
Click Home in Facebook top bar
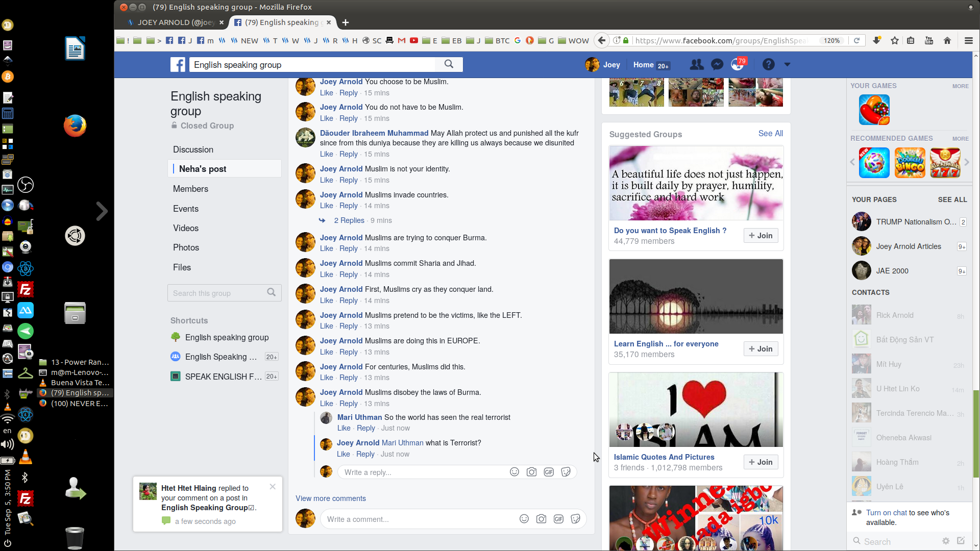pyautogui.click(x=643, y=65)
